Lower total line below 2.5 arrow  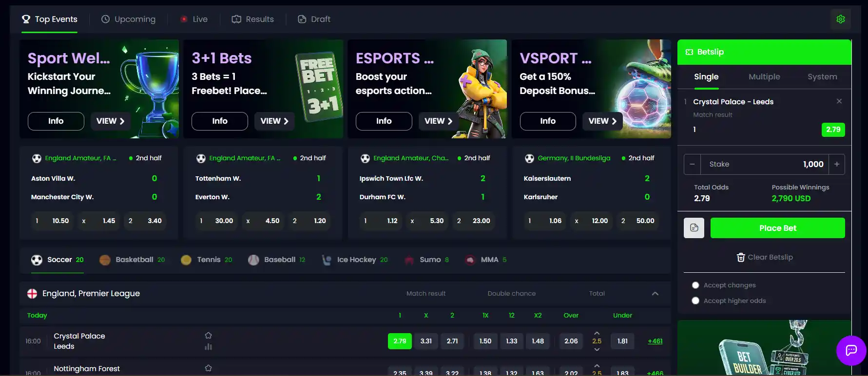[x=597, y=349]
